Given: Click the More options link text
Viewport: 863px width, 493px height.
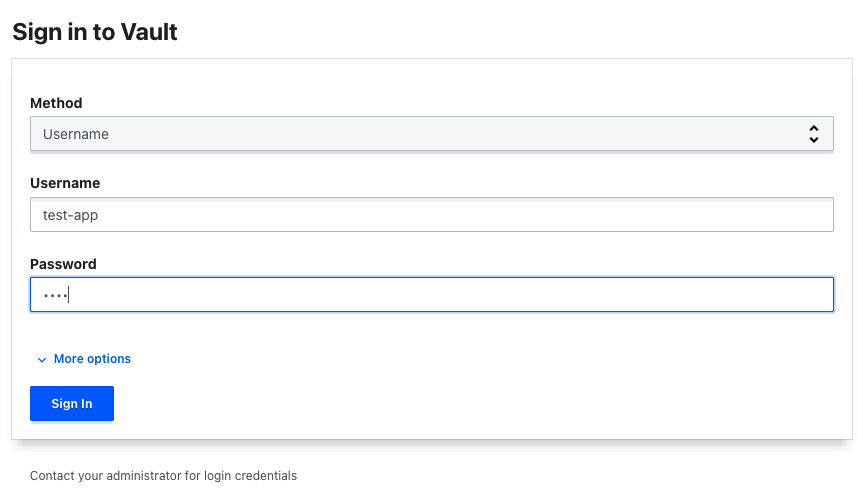Looking at the screenshot, I should (92, 359).
